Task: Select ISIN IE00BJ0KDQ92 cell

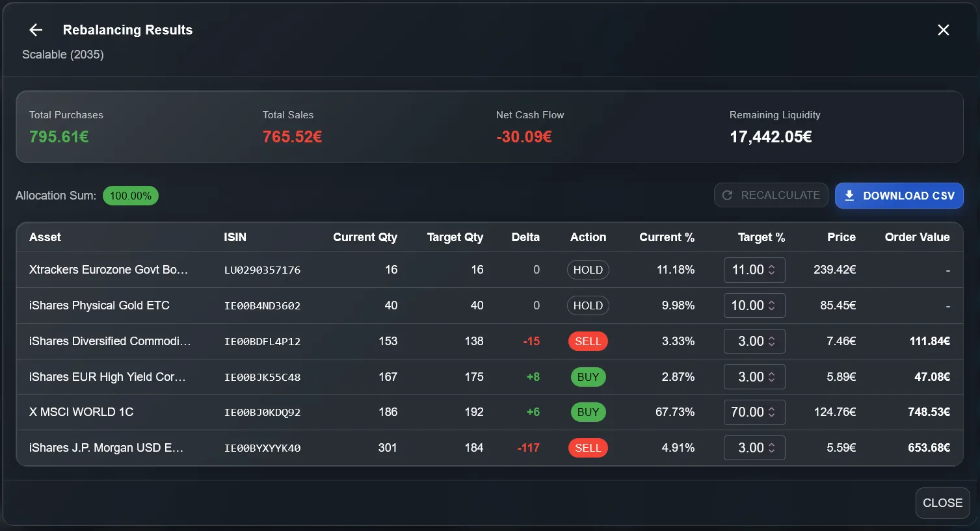Action: [262, 412]
